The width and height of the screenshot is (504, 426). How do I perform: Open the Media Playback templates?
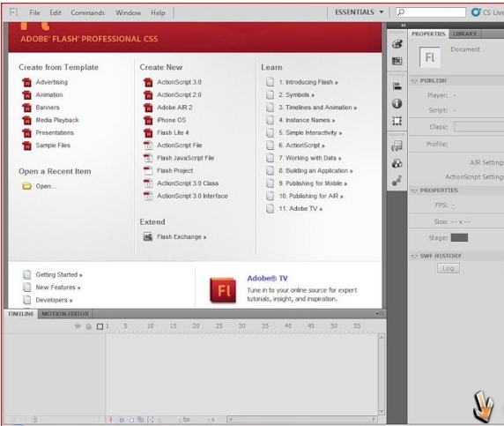[57, 120]
